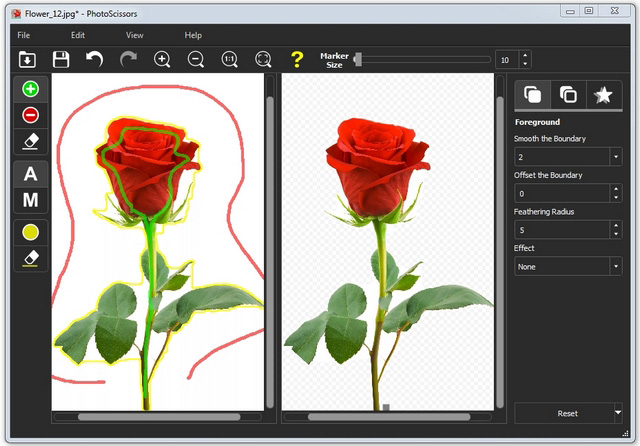640x446 pixels.
Task: Click the Zoom Out magnifier icon
Action: tap(196, 60)
